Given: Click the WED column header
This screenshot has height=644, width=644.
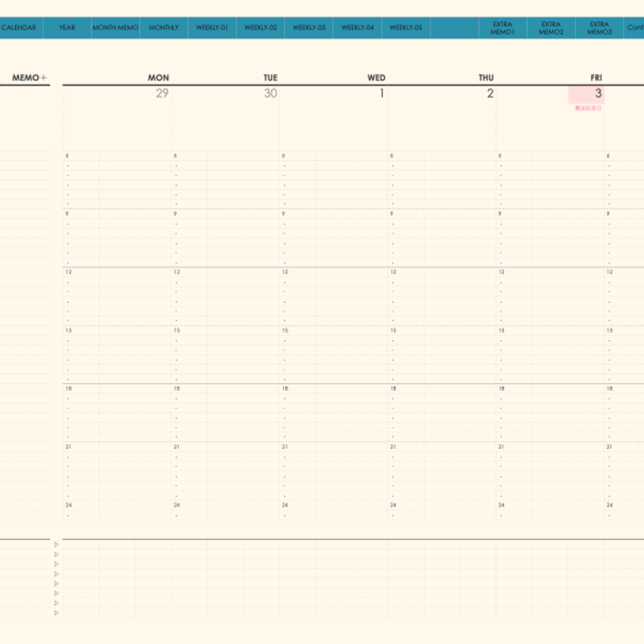Looking at the screenshot, I should [x=376, y=78].
